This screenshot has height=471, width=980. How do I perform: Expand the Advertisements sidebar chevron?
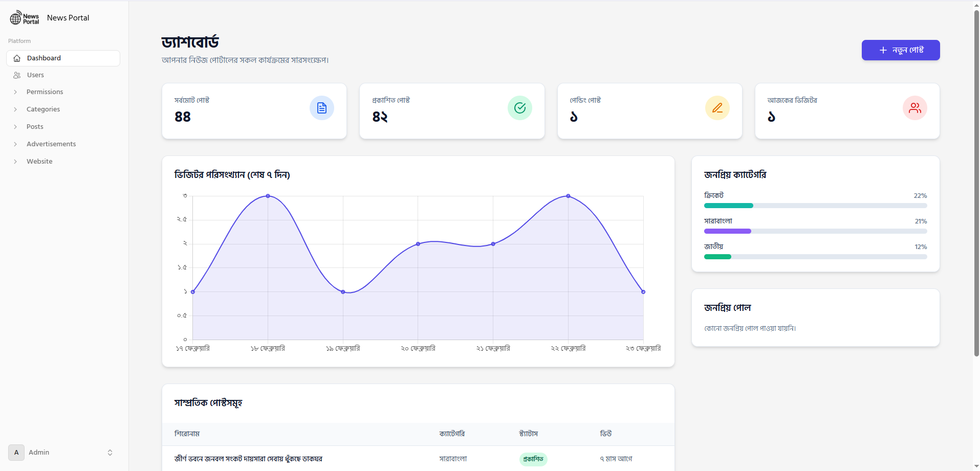[15, 144]
